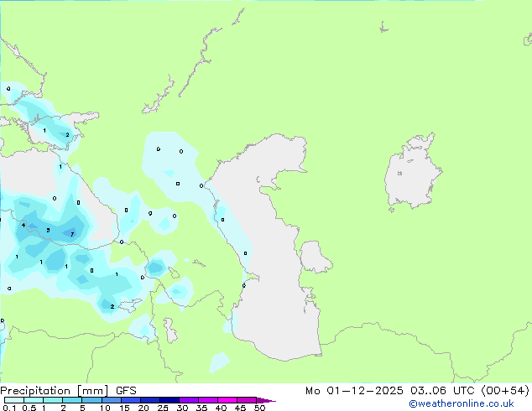
Task: Click the precipitation value '5' on the map
Action: pos(48,231)
